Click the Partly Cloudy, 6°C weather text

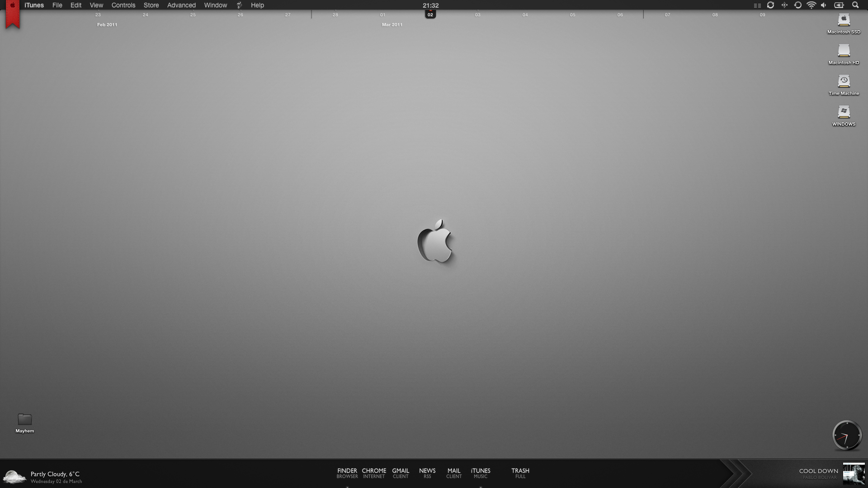tap(55, 474)
